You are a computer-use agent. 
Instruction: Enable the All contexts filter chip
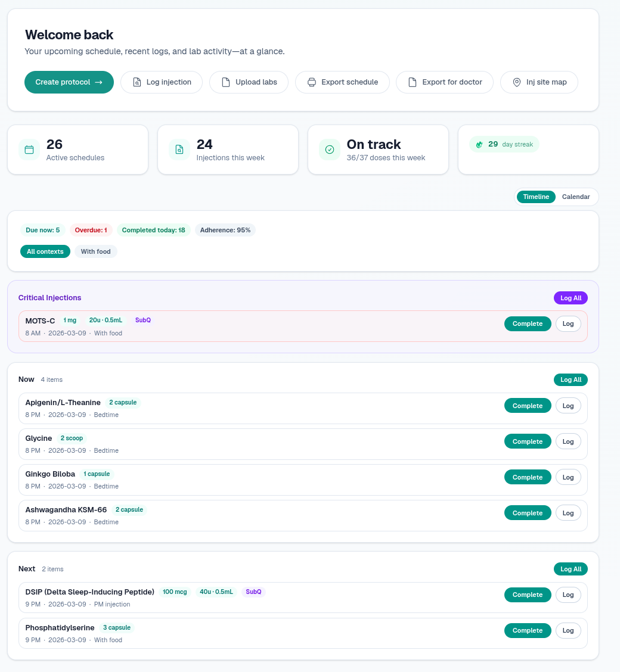[45, 251]
